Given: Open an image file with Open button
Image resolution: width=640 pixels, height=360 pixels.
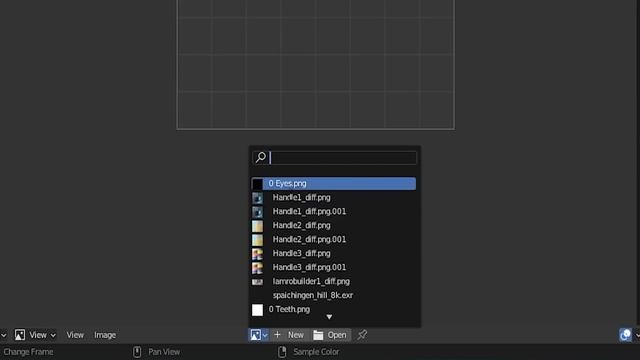Looking at the screenshot, I should point(330,335).
